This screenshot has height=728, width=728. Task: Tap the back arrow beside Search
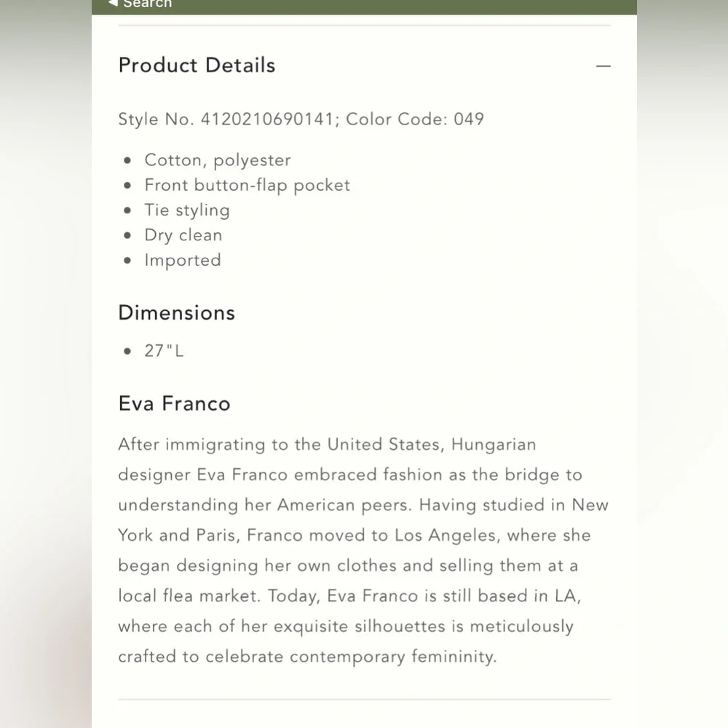(x=113, y=4)
